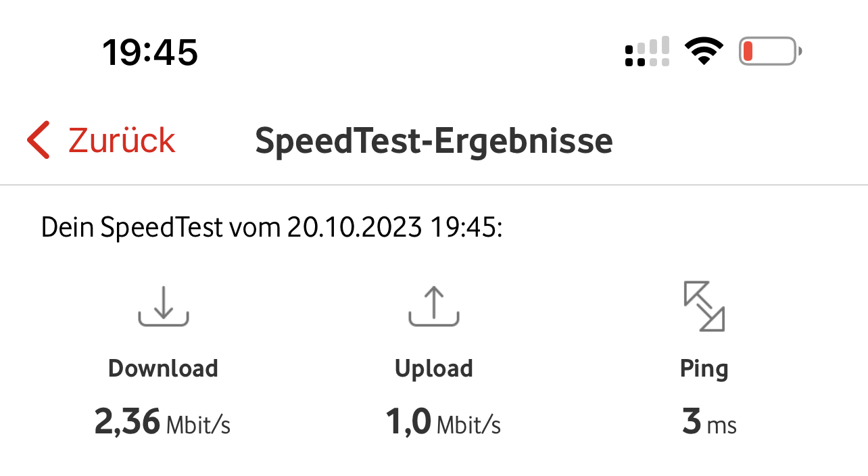Viewport: 868px width, 476px height.
Task: Select the Ping label
Action: [x=704, y=369]
